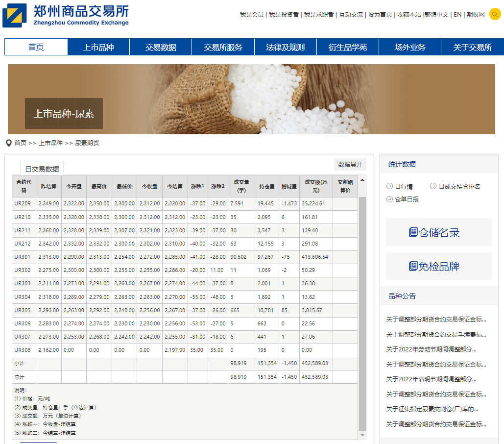The height and width of the screenshot is (444, 504).
Task: Open the 2022年劳动节 announcement link
Action: coord(431,349)
